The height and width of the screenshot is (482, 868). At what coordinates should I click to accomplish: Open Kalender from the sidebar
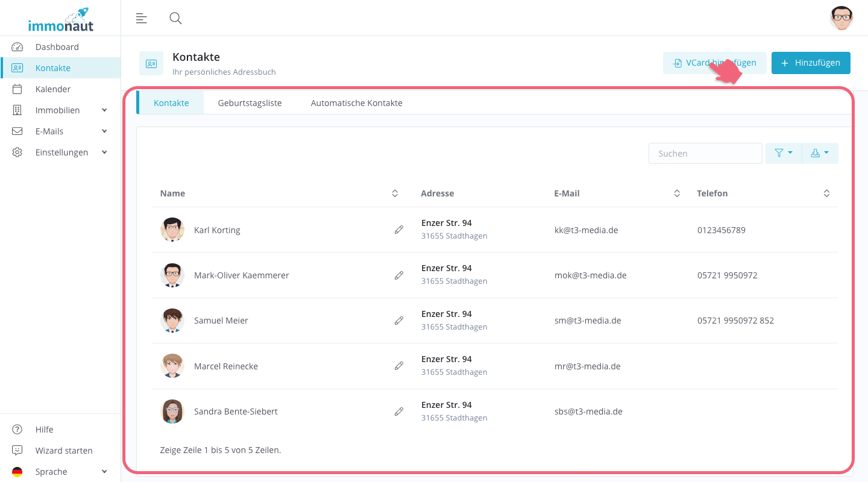pos(53,89)
